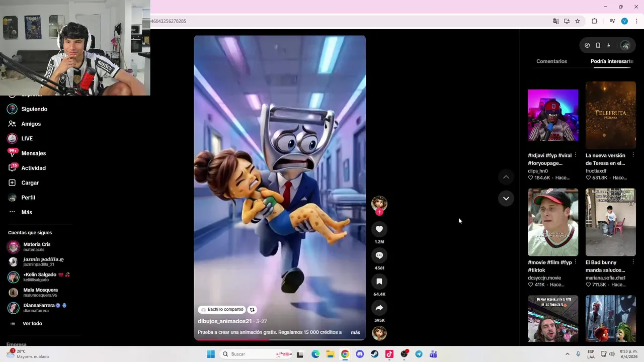The image size is (644, 362).
Task: Follow the creator with the red plus badge
Action: [x=379, y=212]
